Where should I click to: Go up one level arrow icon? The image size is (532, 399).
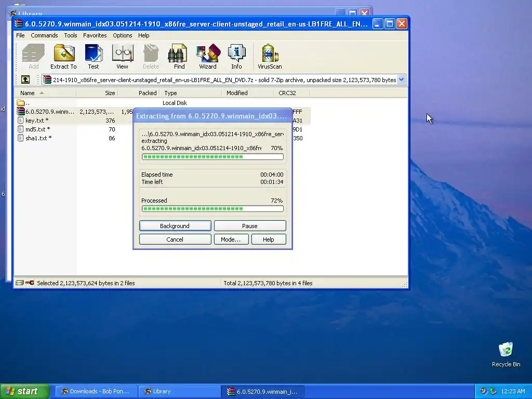pos(25,79)
